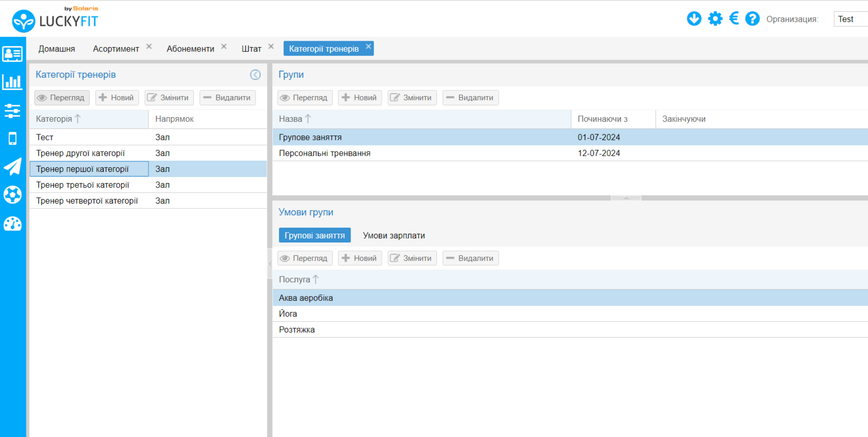Close the Асортимент tab
This screenshot has width=868, height=437.
[149, 47]
